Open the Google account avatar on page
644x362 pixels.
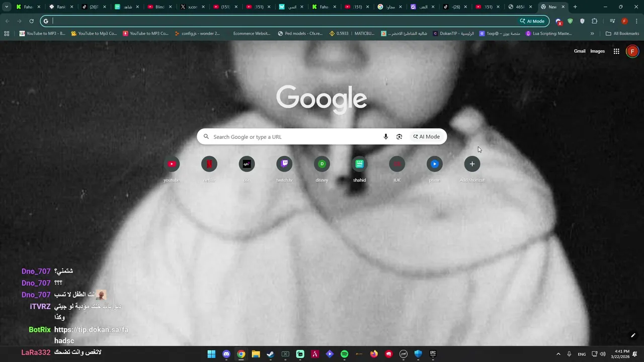coord(632,51)
